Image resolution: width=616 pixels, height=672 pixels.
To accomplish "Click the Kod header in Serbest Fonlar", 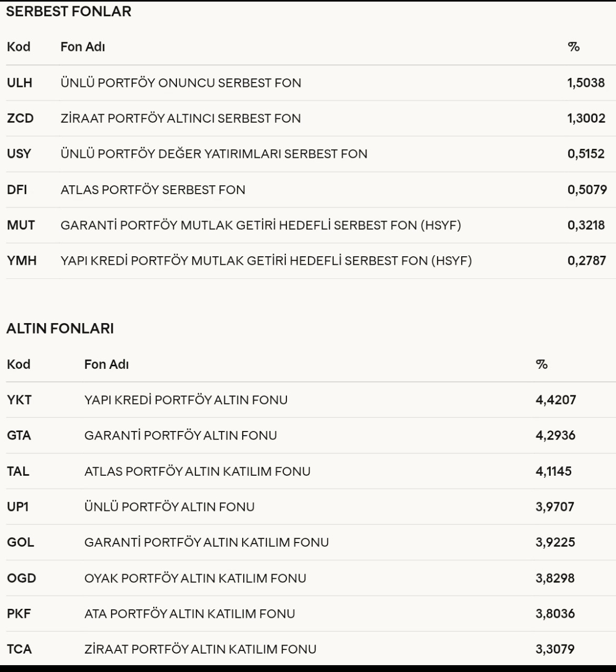I will 18,47.
